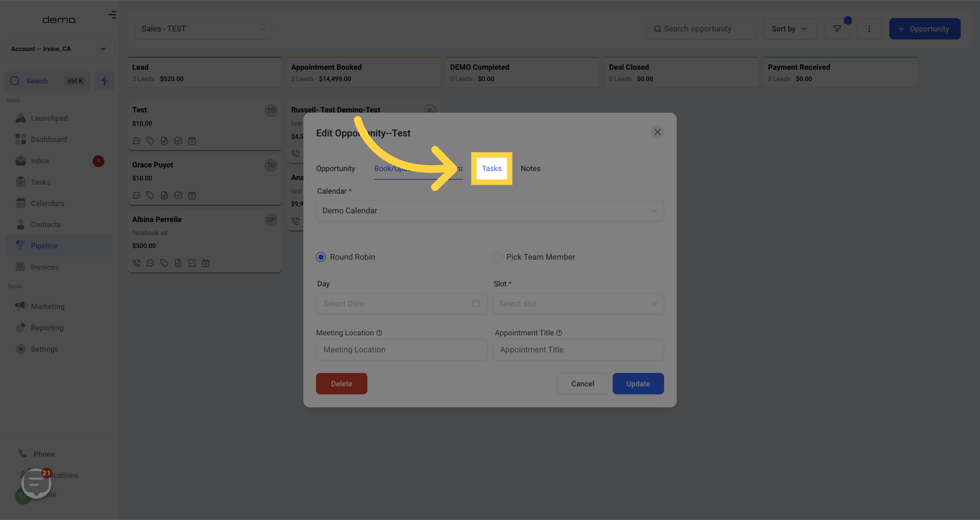
Task: Click the phone icon on Albina Perrelle card
Action: (x=136, y=263)
